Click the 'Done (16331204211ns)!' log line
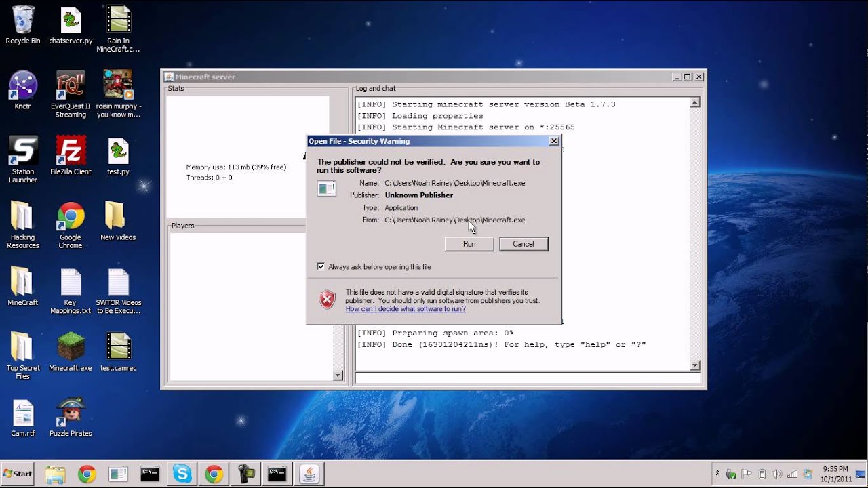The height and width of the screenshot is (488, 868). (x=502, y=345)
